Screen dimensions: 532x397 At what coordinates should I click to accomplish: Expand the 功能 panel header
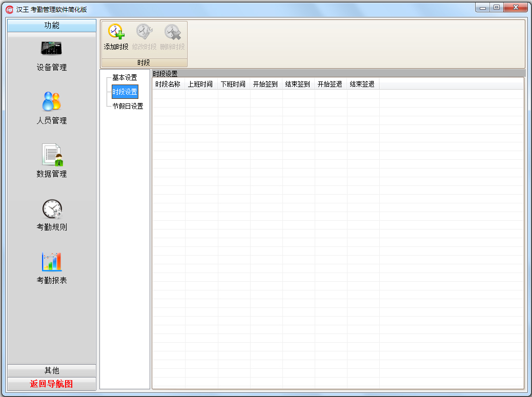tap(52, 26)
